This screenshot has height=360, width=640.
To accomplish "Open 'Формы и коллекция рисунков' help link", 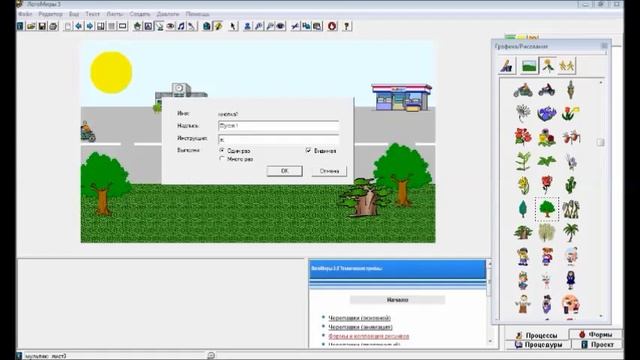I will point(369,336).
